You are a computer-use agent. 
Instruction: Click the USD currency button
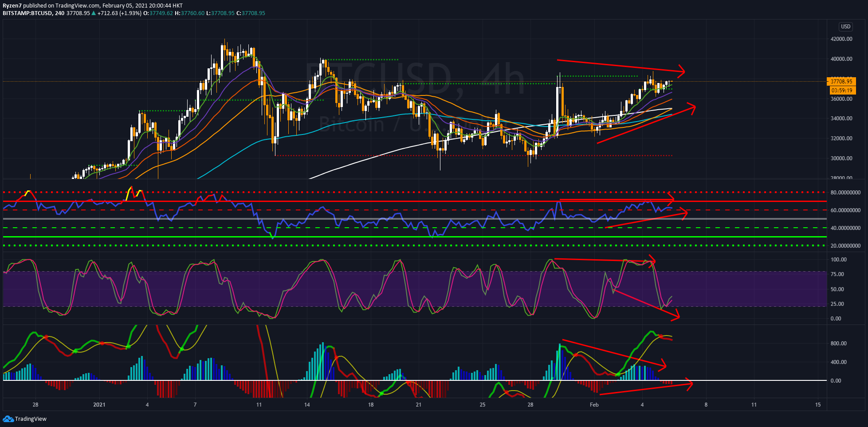[846, 27]
